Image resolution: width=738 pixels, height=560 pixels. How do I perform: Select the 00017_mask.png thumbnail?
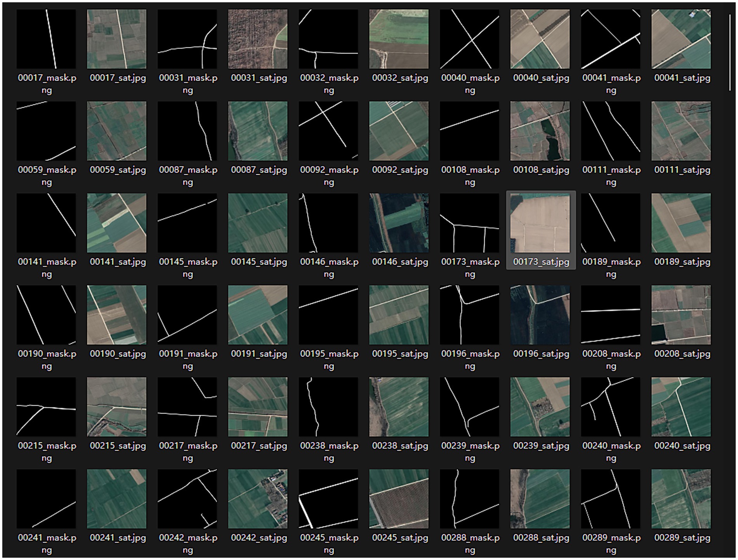[46, 39]
